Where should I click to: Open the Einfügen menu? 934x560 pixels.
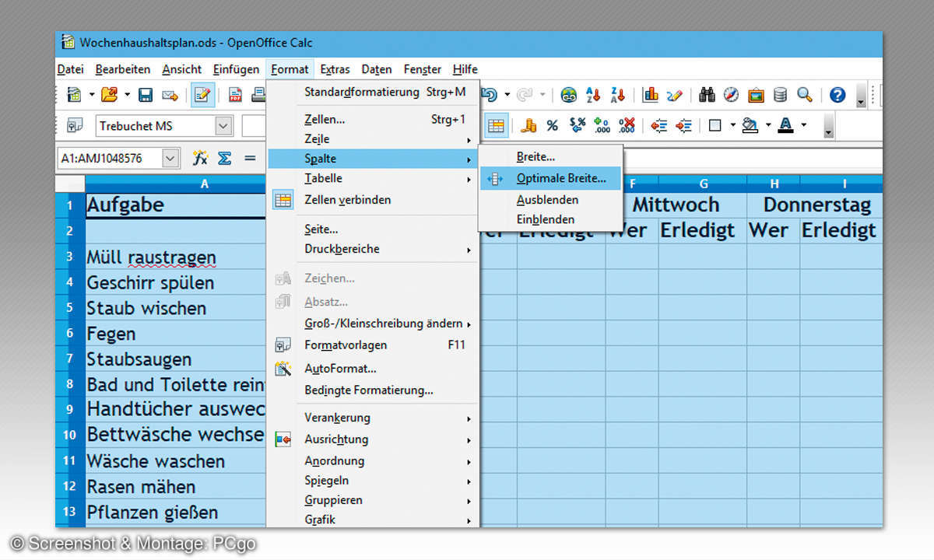point(237,69)
